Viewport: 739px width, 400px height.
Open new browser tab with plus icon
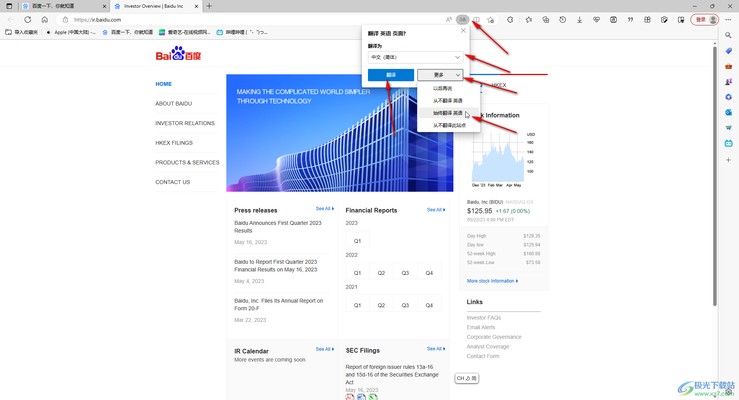208,5
